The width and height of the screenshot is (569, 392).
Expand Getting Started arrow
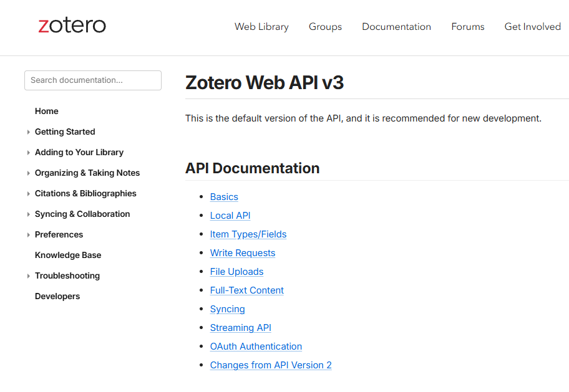point(28,132)
